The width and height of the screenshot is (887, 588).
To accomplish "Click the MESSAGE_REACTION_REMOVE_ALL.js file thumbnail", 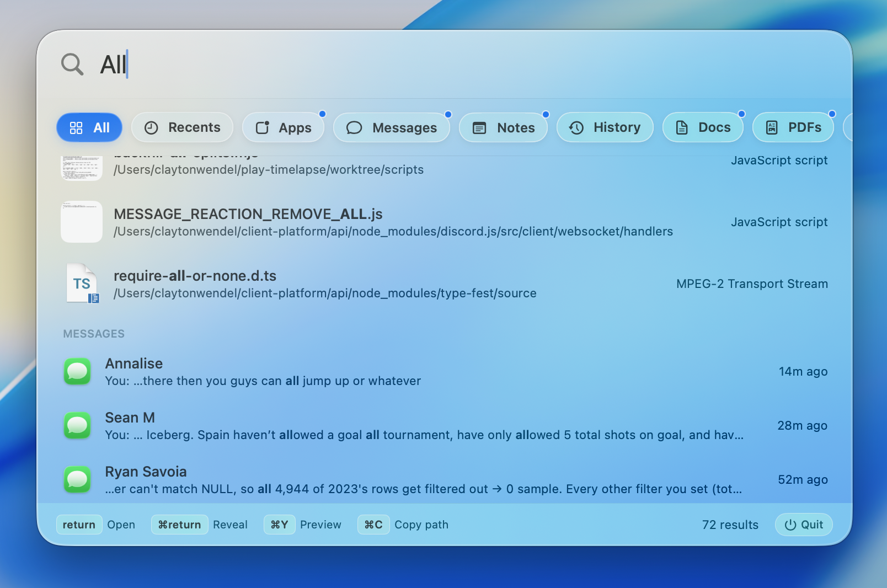I will click(x=82, y=222).
